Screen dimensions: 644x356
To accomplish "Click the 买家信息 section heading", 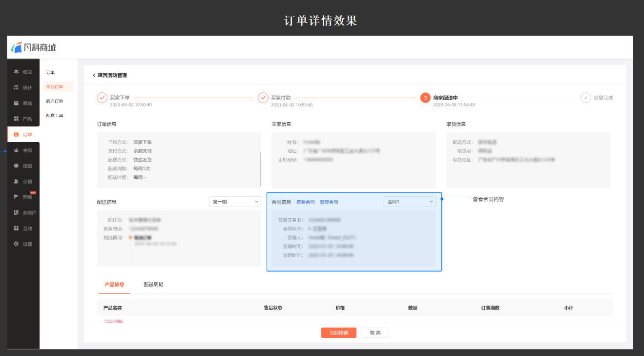I will 281,124.
